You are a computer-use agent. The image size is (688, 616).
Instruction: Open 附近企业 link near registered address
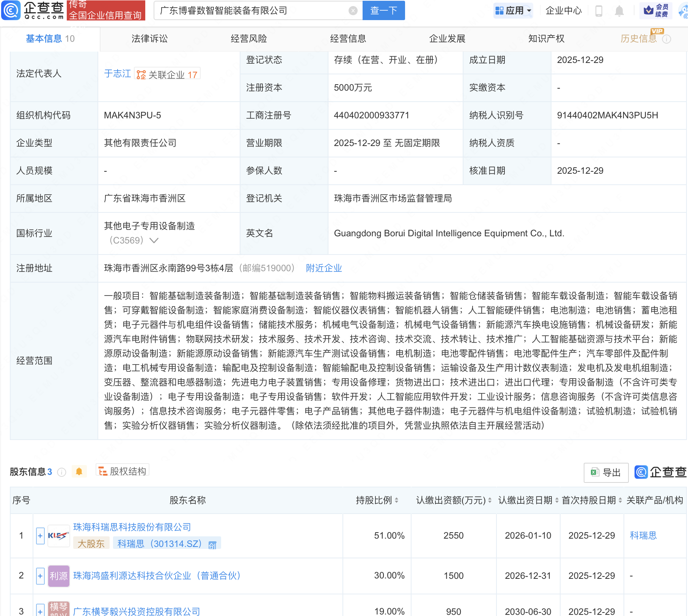(x=323, y=268)
